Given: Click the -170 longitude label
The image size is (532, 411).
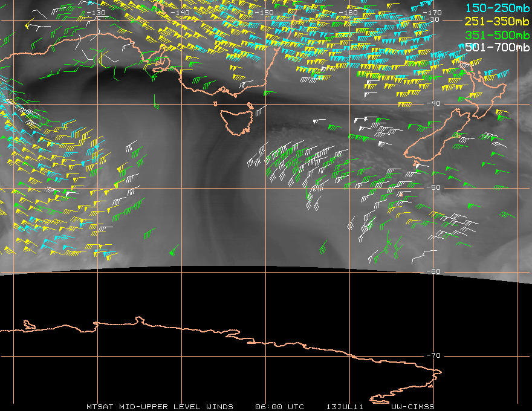Looking at the screenshot, I should (x=432, y=13).
